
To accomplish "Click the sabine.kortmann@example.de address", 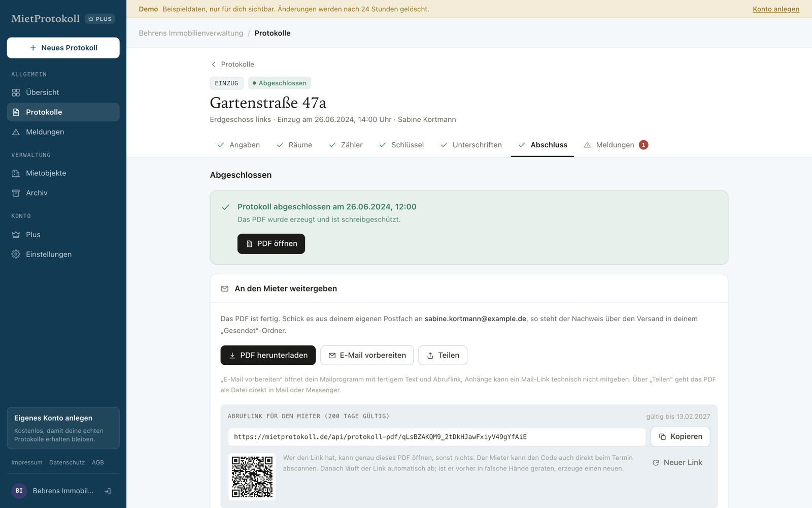I will point(475,319).
